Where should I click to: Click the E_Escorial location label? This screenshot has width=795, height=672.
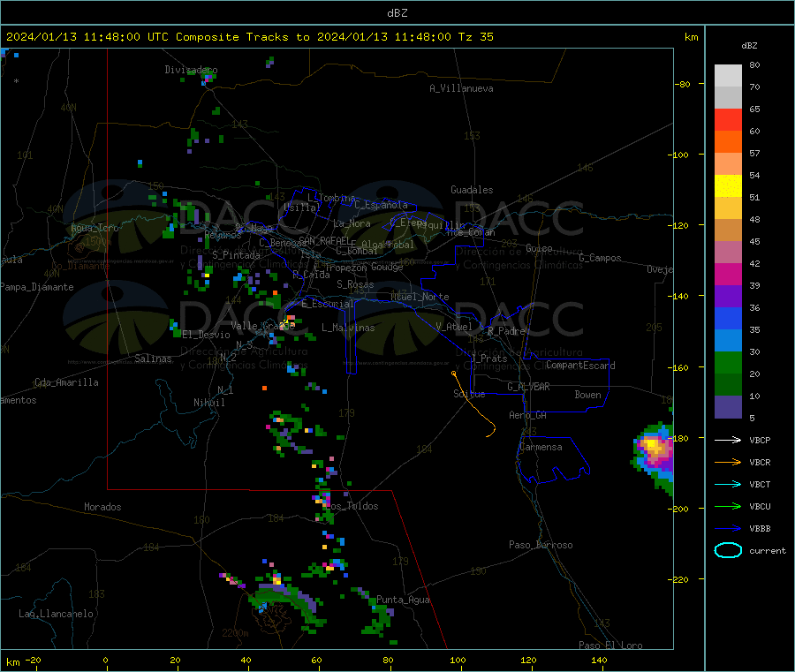tap(328, 304)
